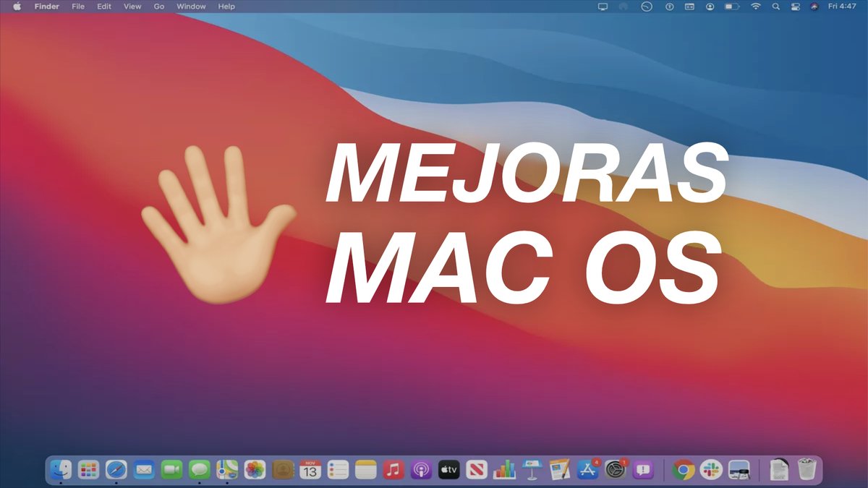
Task: Open Maps from the Dock
Action: (227, 470)
